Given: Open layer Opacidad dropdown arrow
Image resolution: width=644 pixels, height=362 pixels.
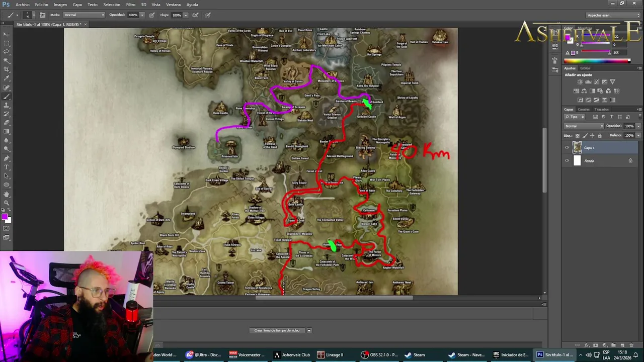Looking at the screenshot, I should 638,126.
